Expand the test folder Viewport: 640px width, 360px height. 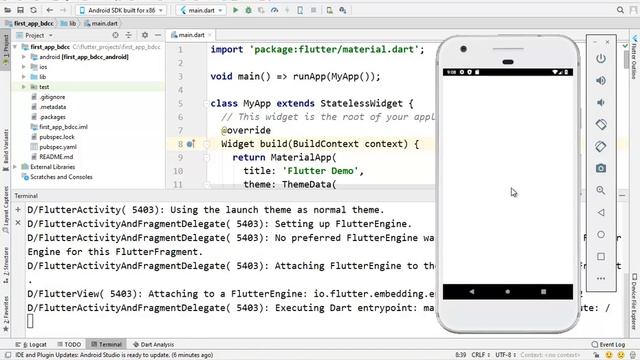[24, 87]
